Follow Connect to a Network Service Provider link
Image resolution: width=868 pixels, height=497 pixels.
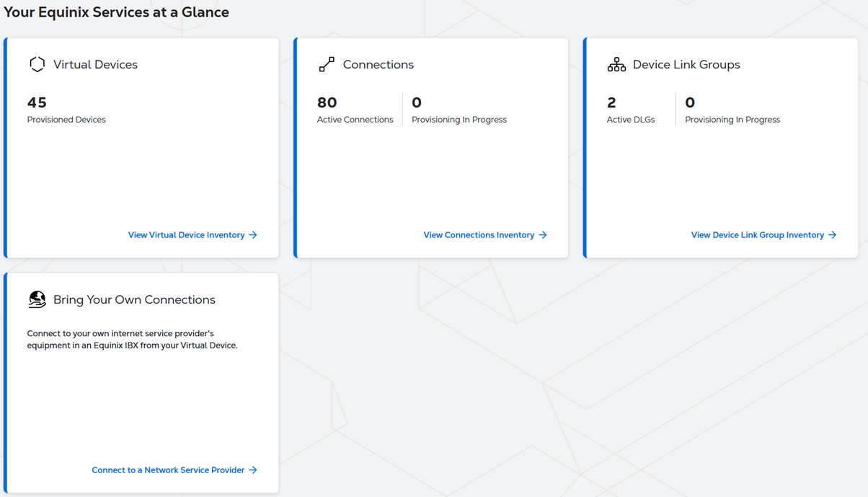click(x=174, y=470)
